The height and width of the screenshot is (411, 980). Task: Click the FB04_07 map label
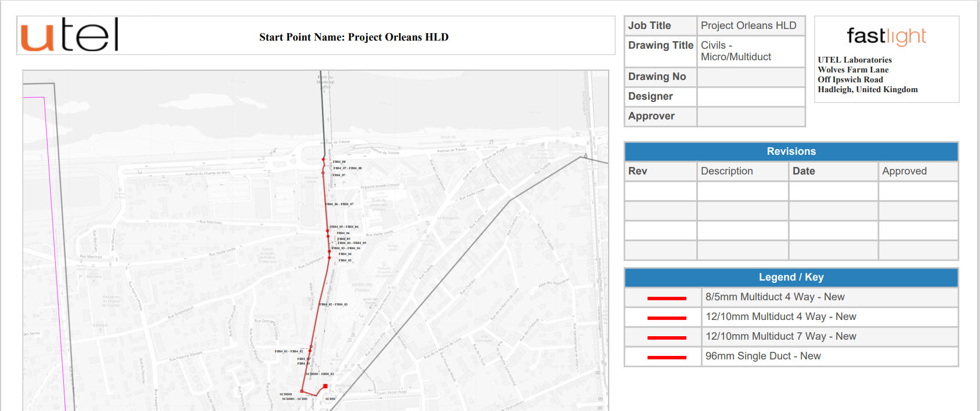(339, 175)
